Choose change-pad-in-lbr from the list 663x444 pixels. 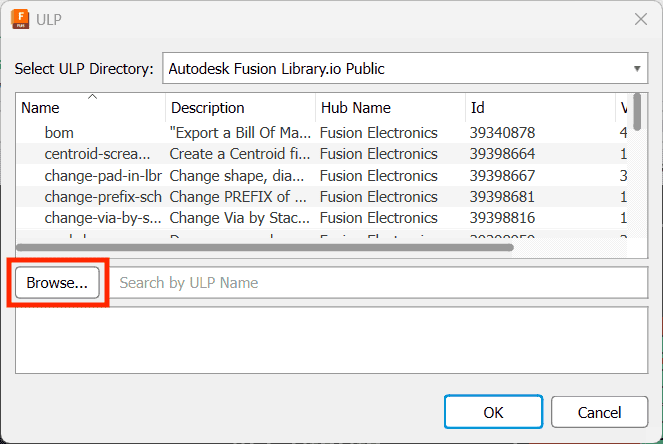[x=321, y=175]
